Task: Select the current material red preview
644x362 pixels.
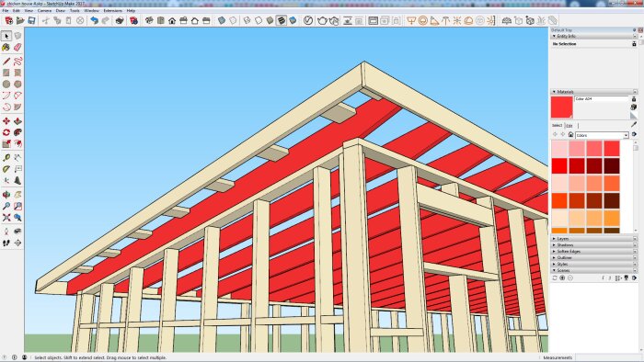Action: (562, 107)
